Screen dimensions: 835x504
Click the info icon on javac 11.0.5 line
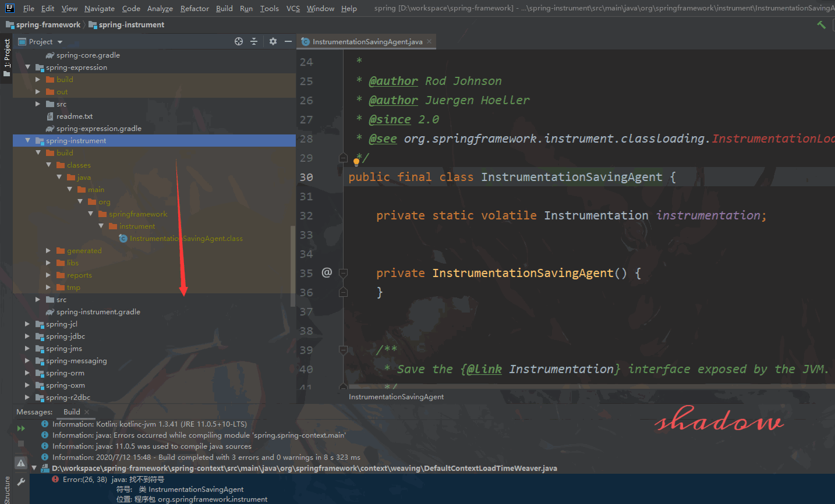45,446
